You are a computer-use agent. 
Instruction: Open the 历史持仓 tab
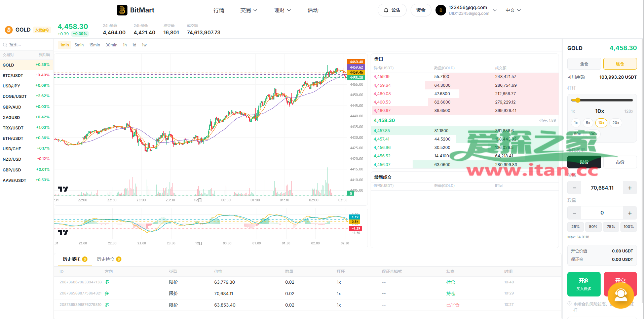click(109, 259)
